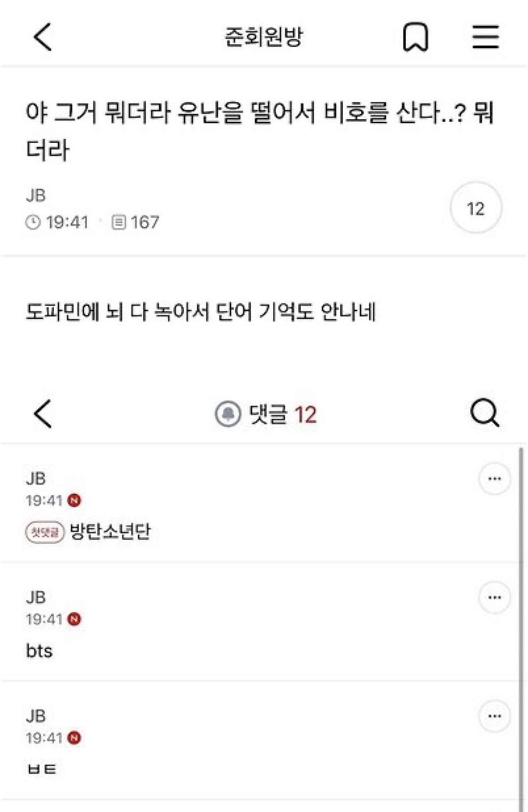This screenshot has width=528, height=812.
Task: Open the comment search magnifier icon
Action: [x=485, y=413]
